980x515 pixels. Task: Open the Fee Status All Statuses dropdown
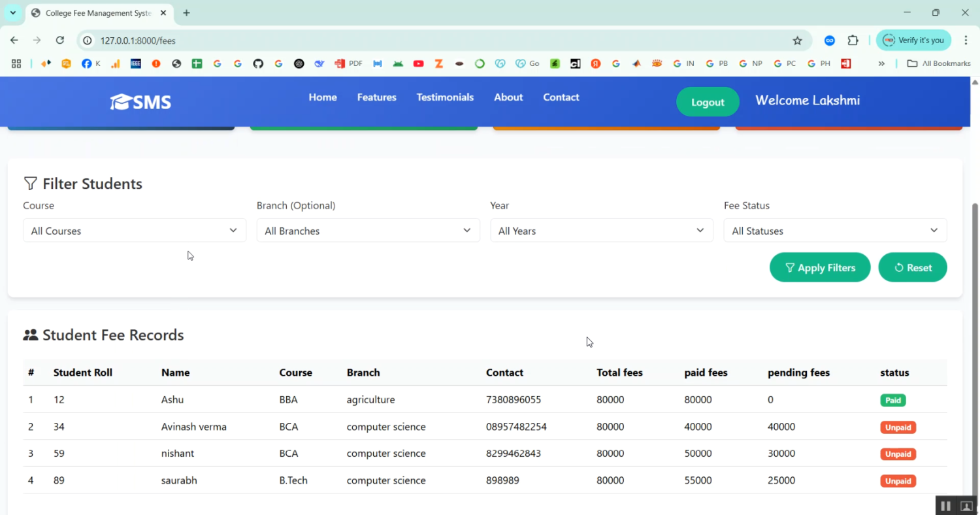pyautogui.click(x=835, y=231)
